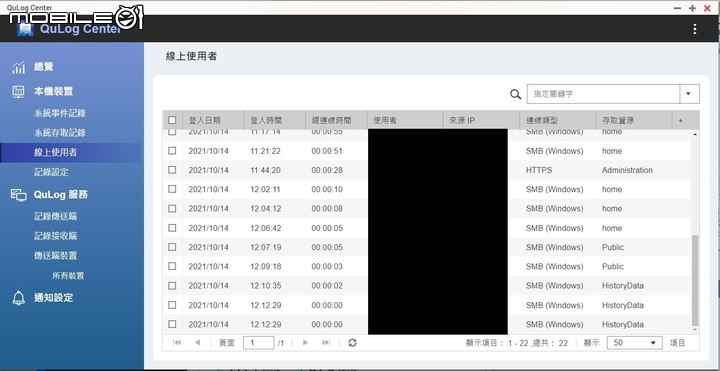This screenshot has height=371, width=720.
Task: Sort by 登入時間 column header
Action: tap(275, 120)
